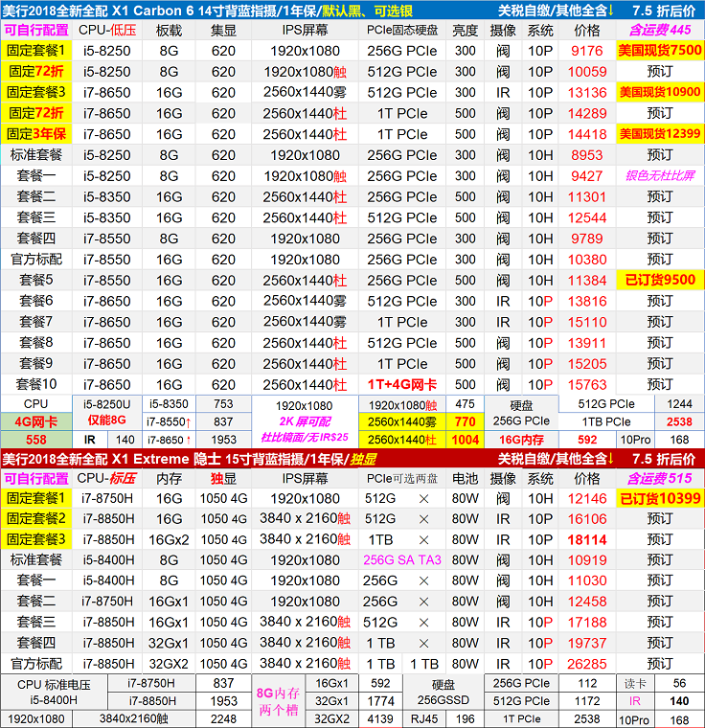Click the price cell 9176
The image size is (705, 728).
tap(586, 50)
